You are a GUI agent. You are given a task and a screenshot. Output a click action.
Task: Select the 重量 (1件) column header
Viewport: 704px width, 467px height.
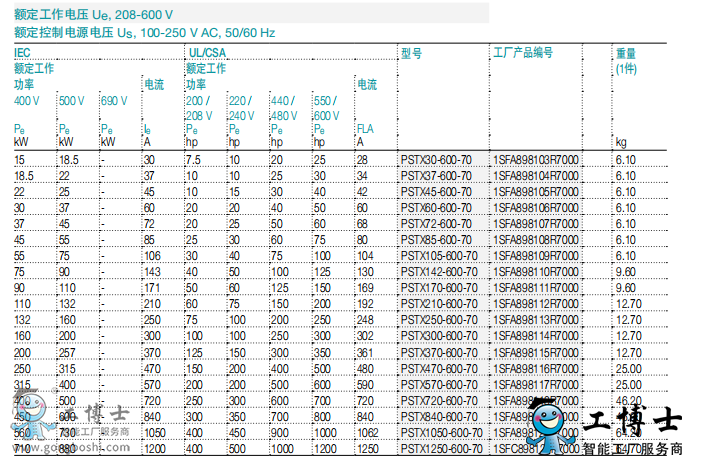[626, 61]
